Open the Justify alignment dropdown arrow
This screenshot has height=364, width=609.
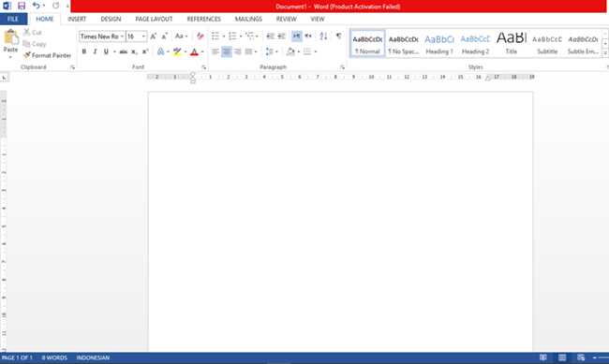(x=256, y=51)
